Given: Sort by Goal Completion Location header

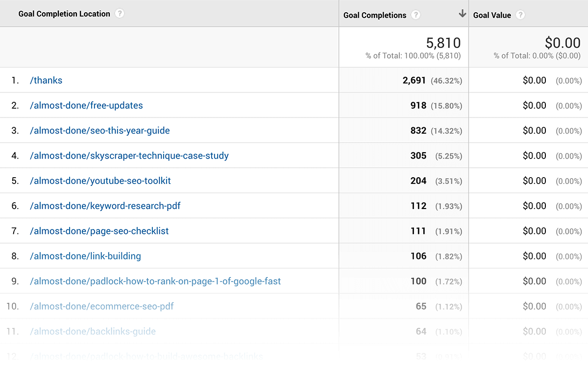Looking at the screenshot, I should click(64, 14).
